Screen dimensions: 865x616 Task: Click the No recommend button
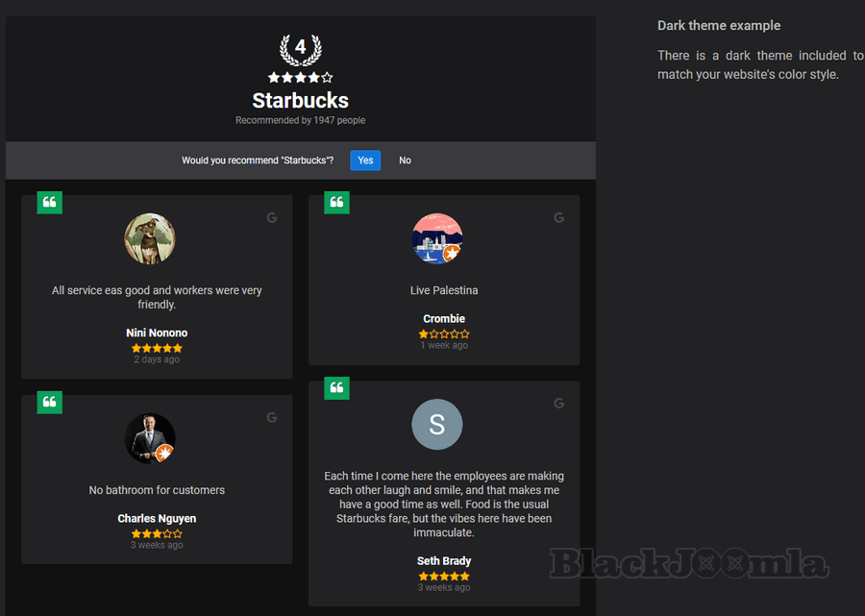405,160
